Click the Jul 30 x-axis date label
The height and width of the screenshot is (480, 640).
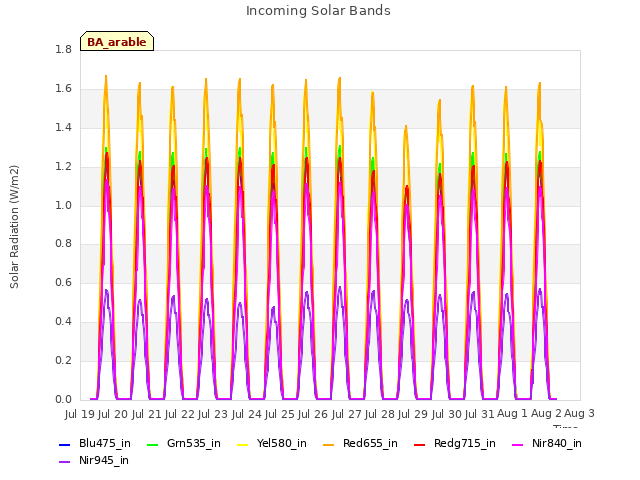click(447, 414)
